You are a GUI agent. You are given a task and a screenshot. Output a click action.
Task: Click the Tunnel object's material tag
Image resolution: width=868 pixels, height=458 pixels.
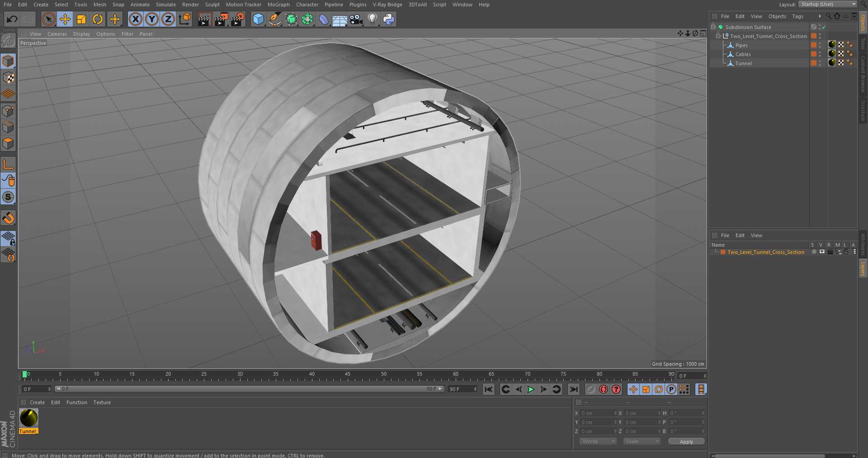[832, 63]
